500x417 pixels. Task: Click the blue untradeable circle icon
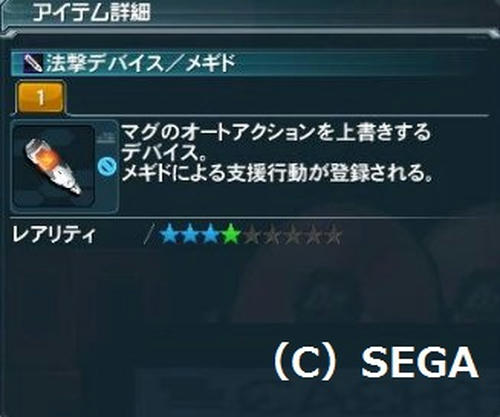click(x=107, y=166)
